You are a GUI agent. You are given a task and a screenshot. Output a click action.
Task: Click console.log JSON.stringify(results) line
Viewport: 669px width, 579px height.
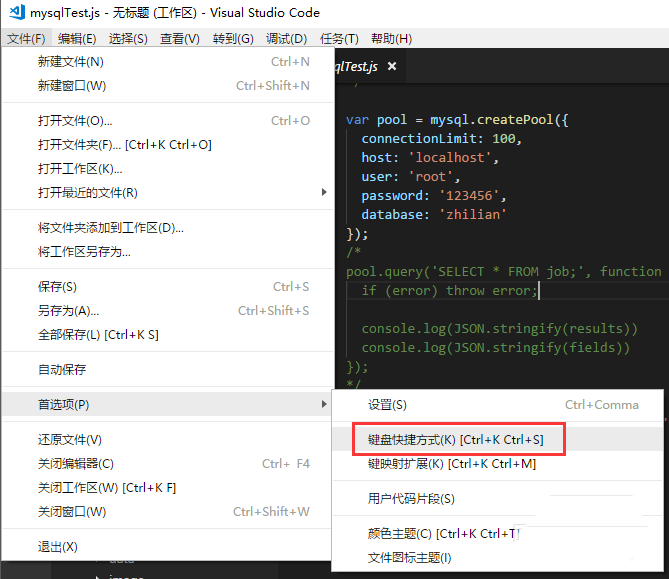[500, 329]
